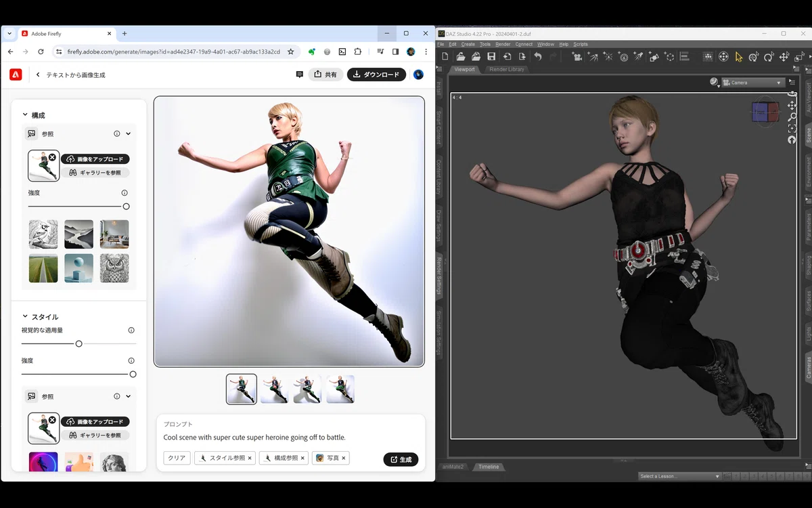Click the viewport frame selection control
The image size is (812, 508).
click(x=792, y=129)
